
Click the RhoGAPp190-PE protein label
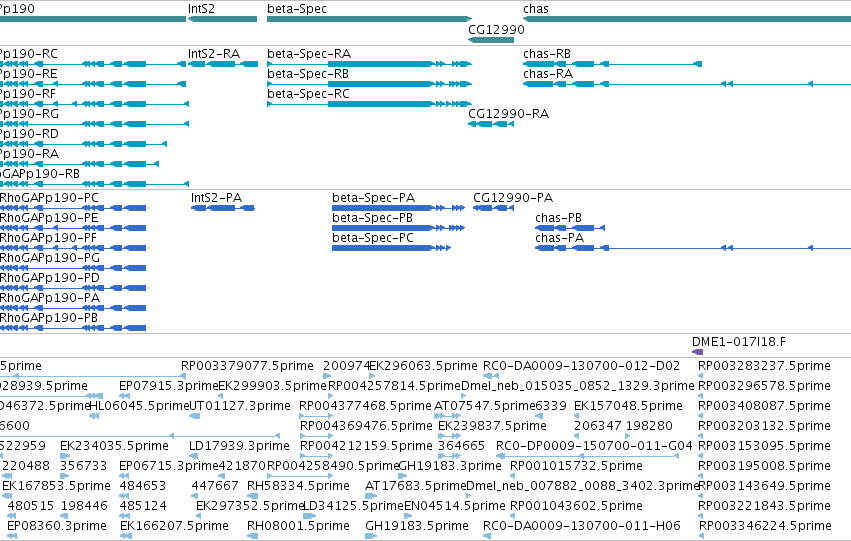point(49,218)
